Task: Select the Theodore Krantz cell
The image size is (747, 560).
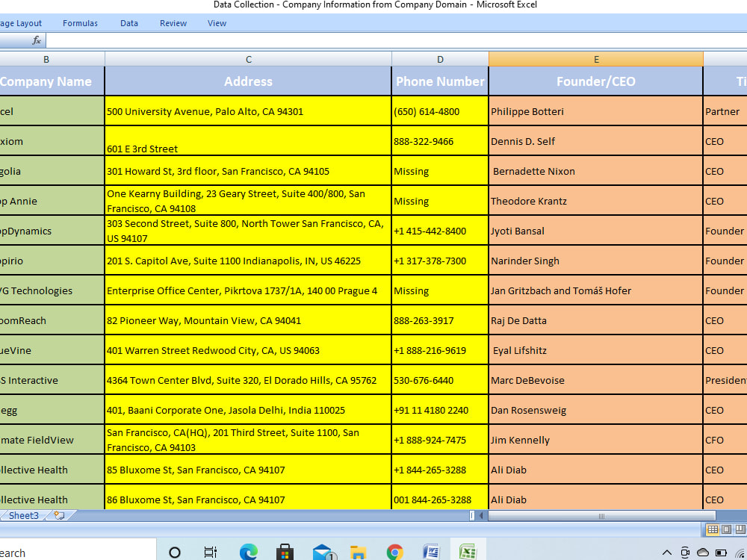Action: pyautogui.click(x=596, y=201)
